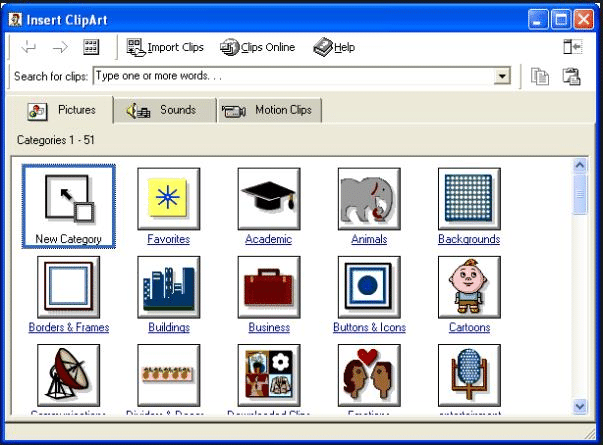The height and width of the screenshot is (445, 603).
Task: Click the Copy icon beside the search box
Action: [x=540, y=76]
